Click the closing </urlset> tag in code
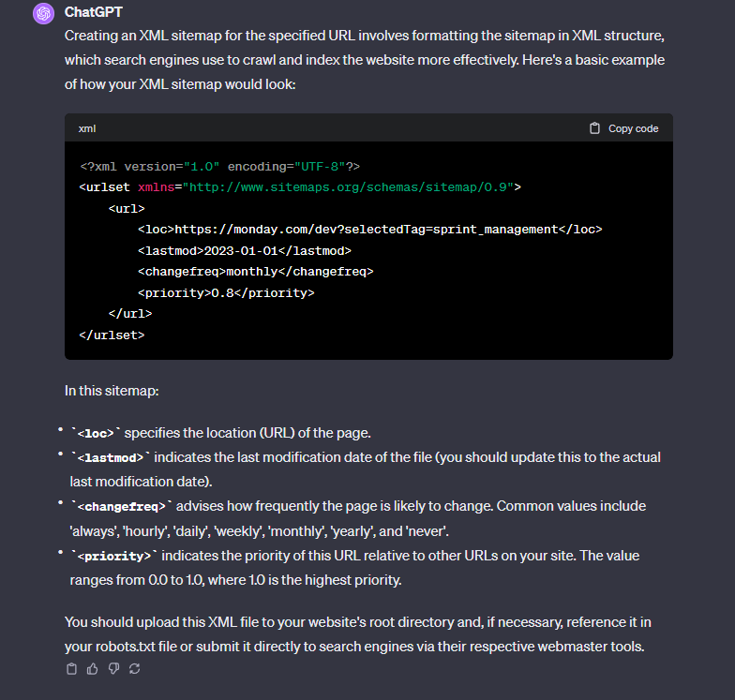Screen dimensions: 735x700 click(x=112, y=334)
